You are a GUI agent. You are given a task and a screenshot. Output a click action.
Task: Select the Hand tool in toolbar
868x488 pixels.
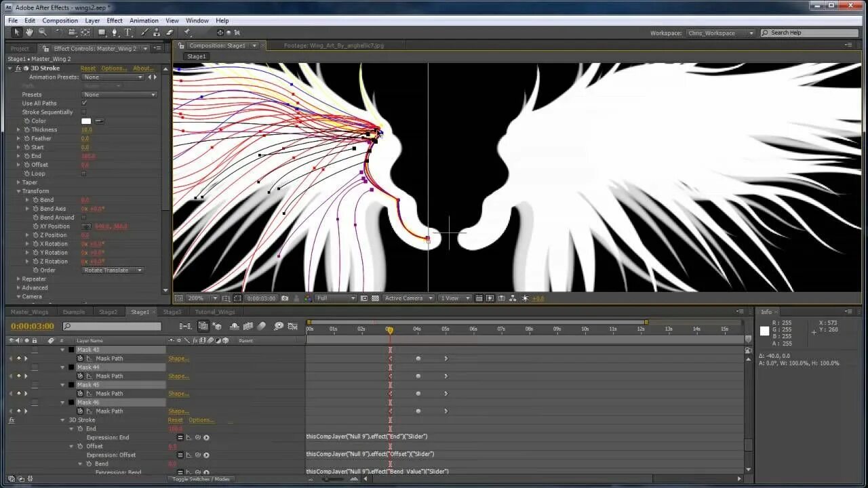[x=29, y=33]
